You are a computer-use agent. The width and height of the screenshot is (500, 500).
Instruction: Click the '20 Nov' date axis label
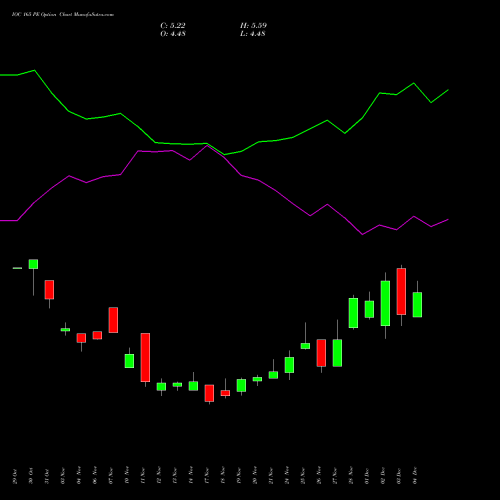tap(255, 476)
